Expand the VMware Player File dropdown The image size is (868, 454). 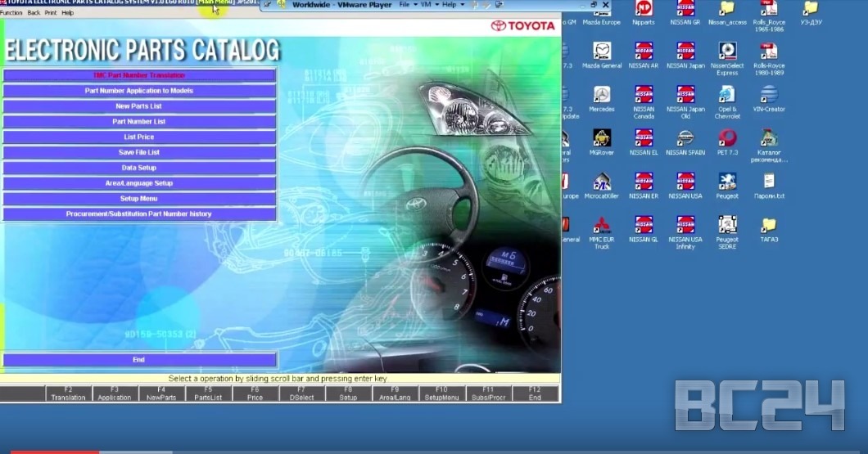(x=407, y=5)
